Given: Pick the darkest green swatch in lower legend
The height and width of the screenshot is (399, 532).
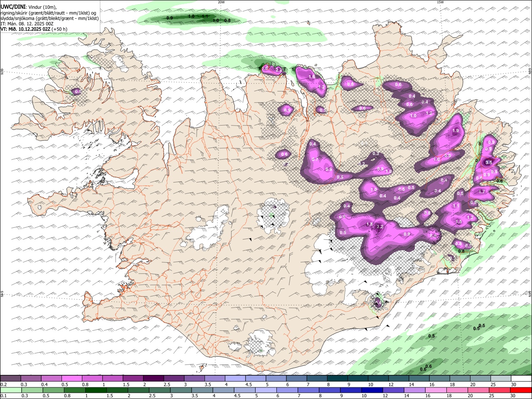Looking at the screenshot, I should 95,390.
